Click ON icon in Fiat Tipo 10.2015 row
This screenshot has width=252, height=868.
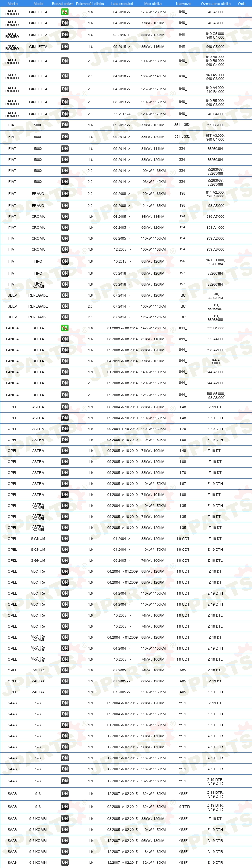tap(64, 261)
